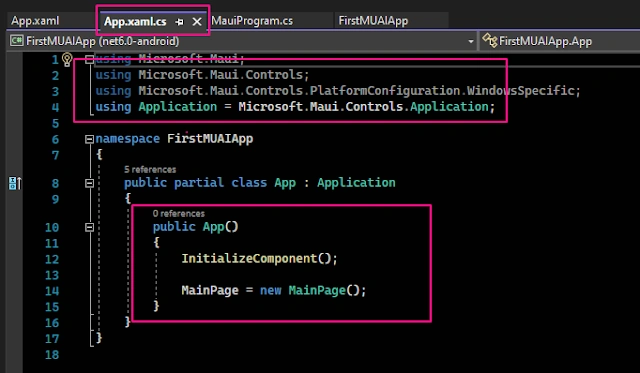Collapse the using directives block
The height and width of the screenshot is (373, 640).
tap(89, 60)
